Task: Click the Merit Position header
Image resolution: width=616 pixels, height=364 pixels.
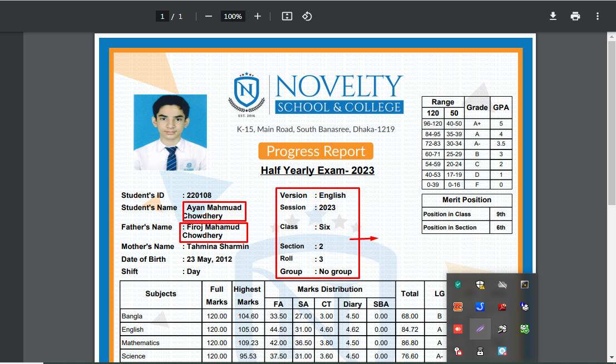Action: click(x=467, y=200)
